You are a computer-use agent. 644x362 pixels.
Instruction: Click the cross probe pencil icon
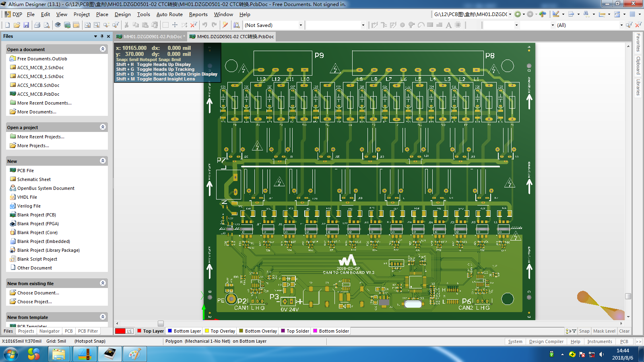pos(225,25)
